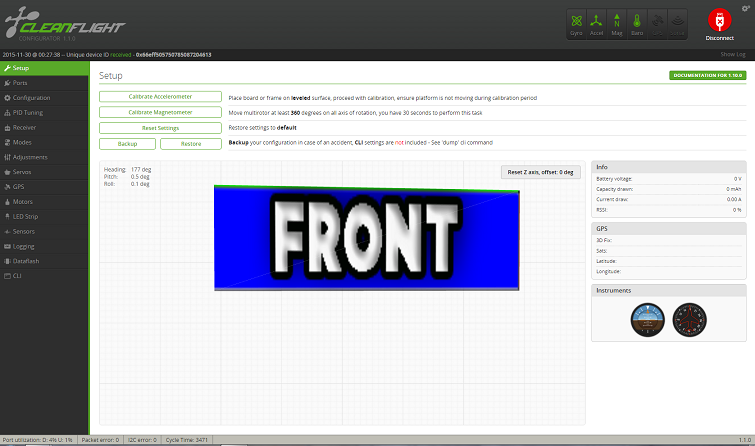Click Reset Z axis offset button
Viewport: 755px width, 446px height.
coord(540,172)
